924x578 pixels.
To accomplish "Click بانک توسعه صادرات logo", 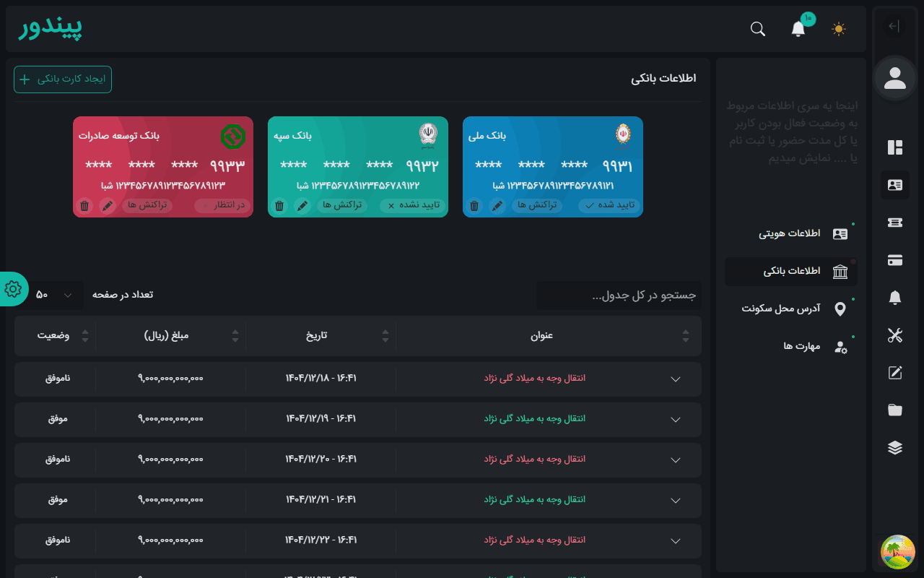I will click(233, 136).
